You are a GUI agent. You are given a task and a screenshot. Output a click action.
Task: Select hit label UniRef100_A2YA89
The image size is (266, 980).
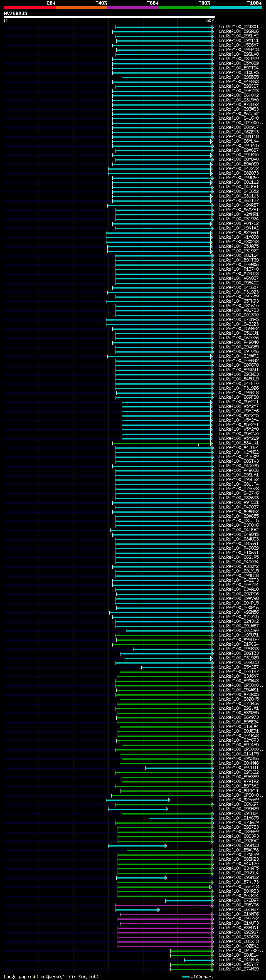(239, 800)
